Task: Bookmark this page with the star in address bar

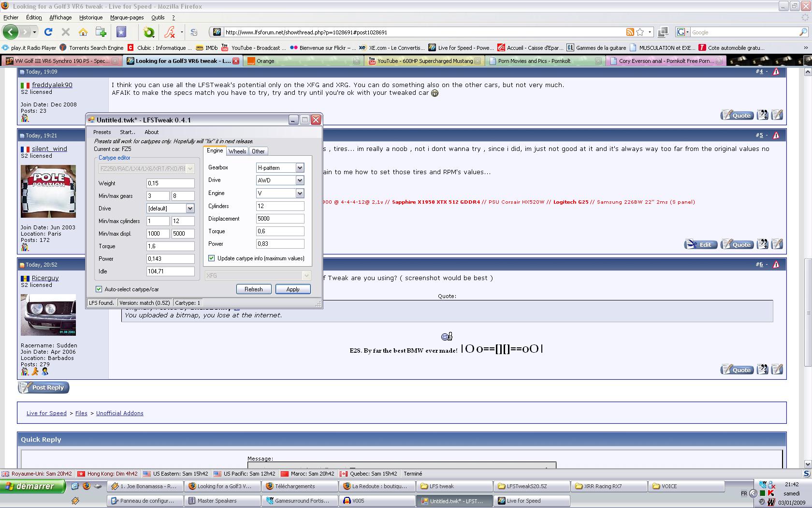Action: (x=640, y=32)
